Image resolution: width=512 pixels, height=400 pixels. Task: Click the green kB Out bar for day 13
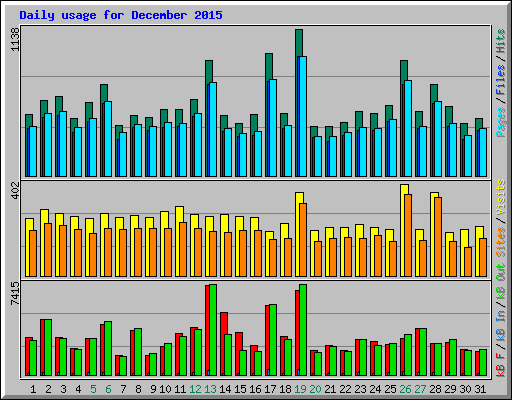pyautogui.click(x=213, y=330)
